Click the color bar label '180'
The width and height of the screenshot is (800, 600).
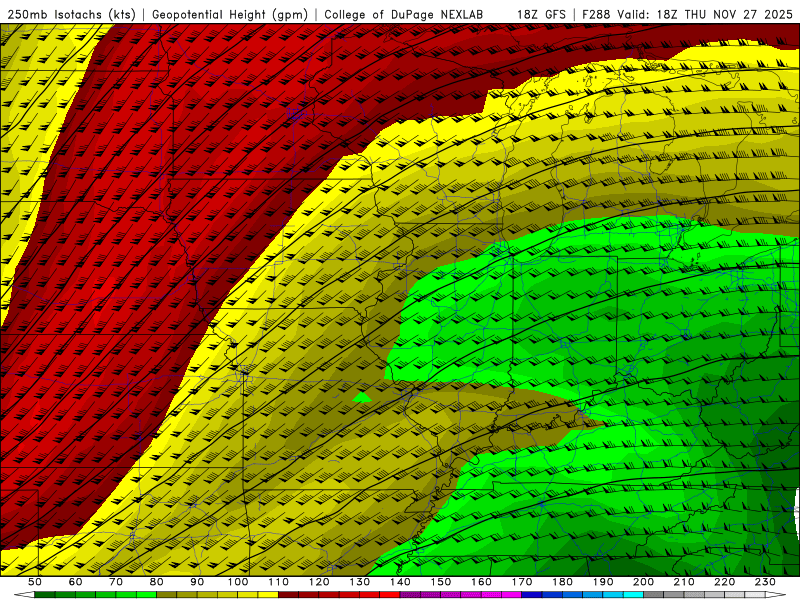point(562,582)
